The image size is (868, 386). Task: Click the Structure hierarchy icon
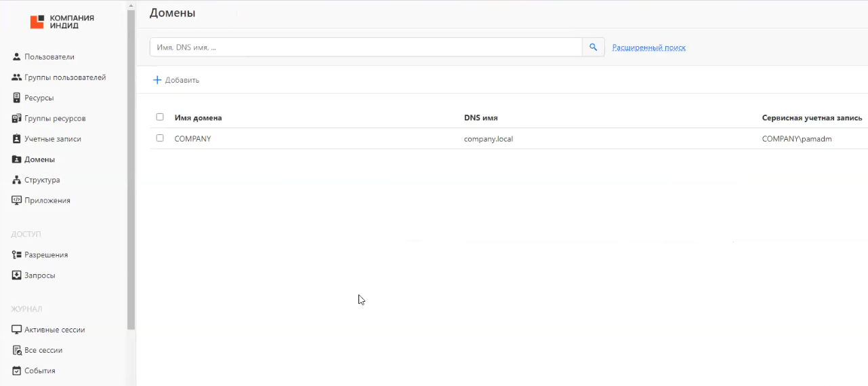point(17,180)
